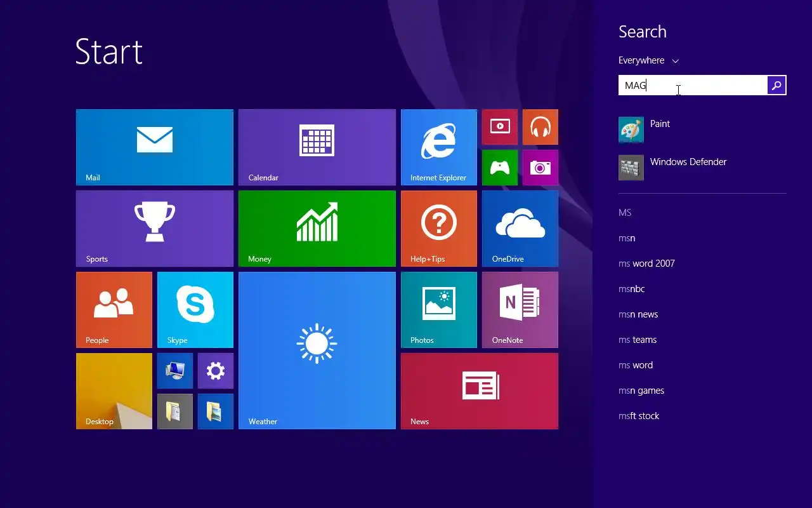Expand the Everywhere search scope dropdown
The height and width of the screenshot is (508, 812).
click(648, 60)
